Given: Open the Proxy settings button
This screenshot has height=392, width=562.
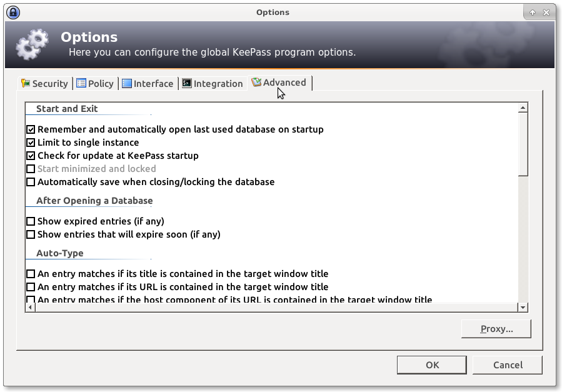Looking at the screenshot, I should point(496,329).
